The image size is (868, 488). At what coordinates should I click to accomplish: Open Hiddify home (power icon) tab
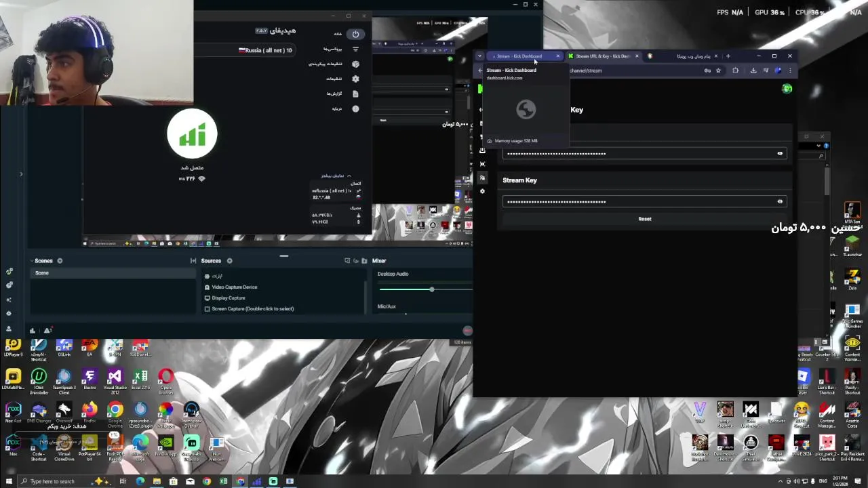[355, 34]
